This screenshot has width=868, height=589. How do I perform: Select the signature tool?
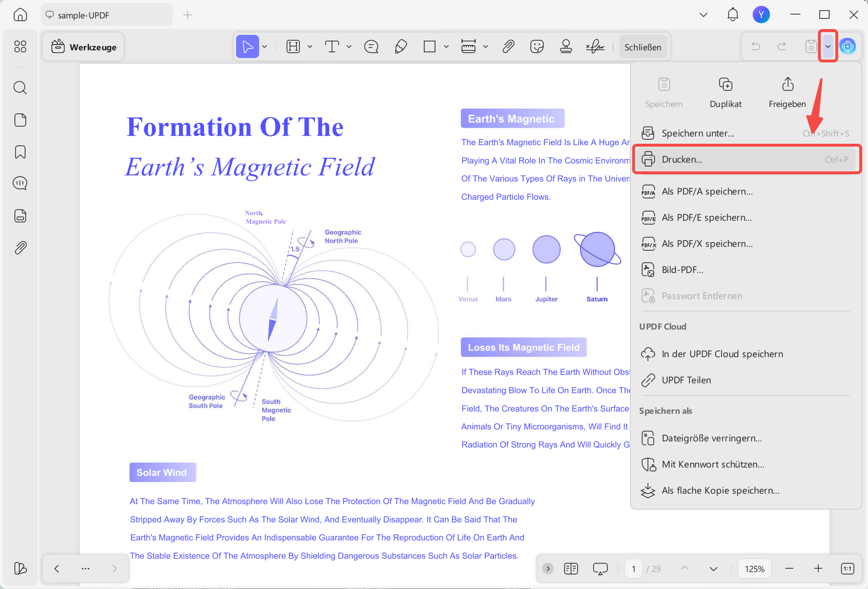pos(595,47)
